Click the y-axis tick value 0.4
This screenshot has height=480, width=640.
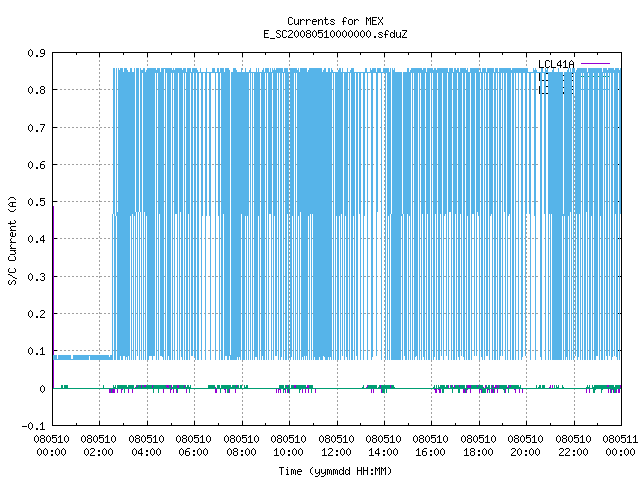click(36, 239)
